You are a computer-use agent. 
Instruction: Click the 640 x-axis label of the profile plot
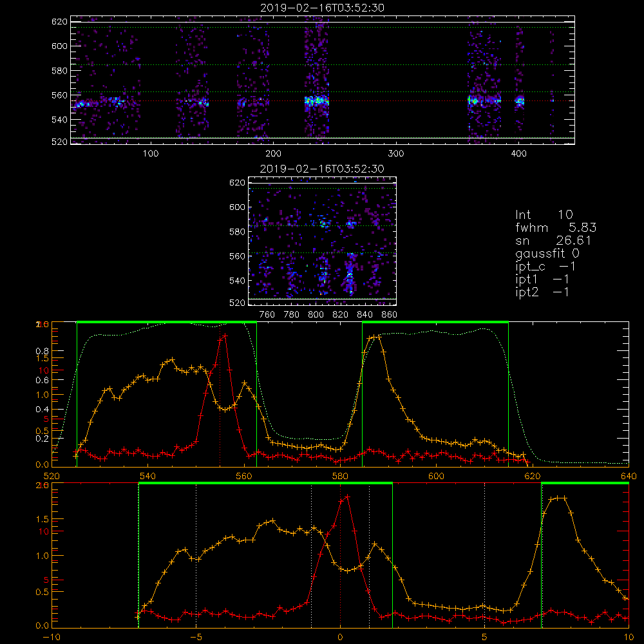coord(629,476)
